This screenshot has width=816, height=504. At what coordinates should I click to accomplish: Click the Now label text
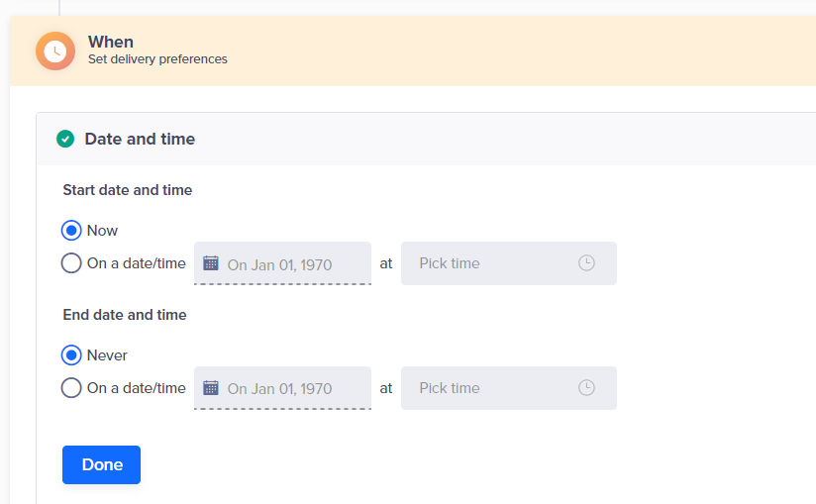pos(102,231)
